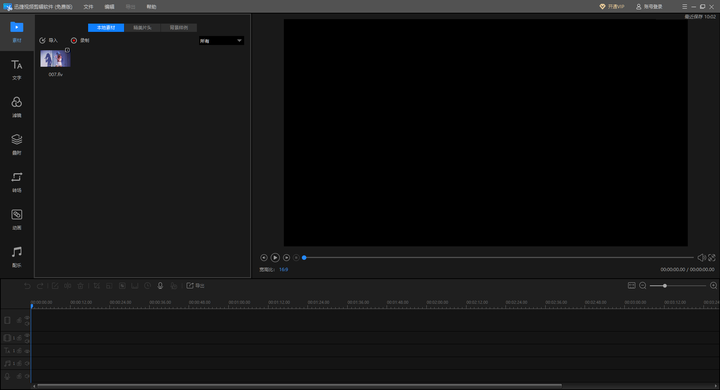Toggle lock on the text track
Image resolution: width=720 pixels, height=390 pixels.
tap(19, 350)
